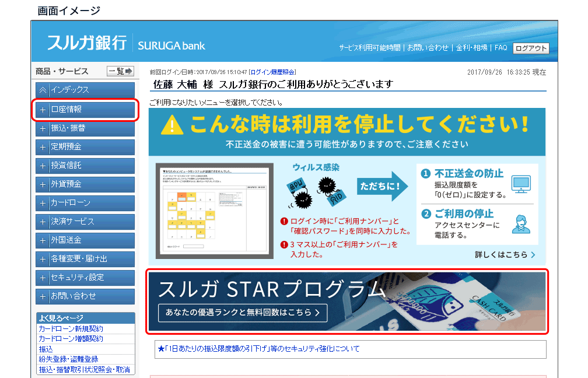Collapse the インデックス caret icon

coord(43,90)
